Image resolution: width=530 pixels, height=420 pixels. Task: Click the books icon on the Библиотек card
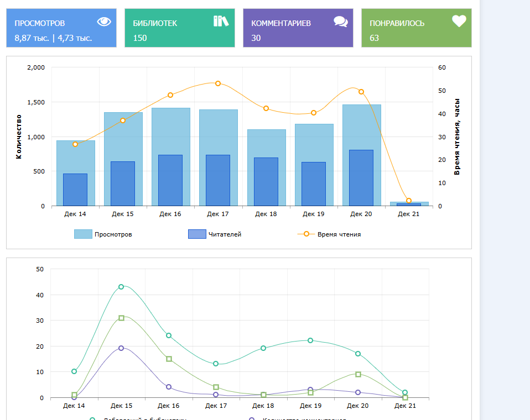221,22
